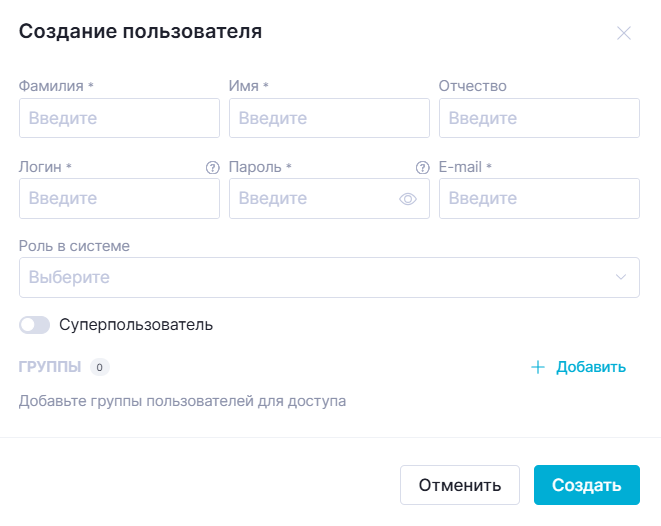Screen dimensions: 661x526
Task: Click the Суперпользователь label text
Action: (136, 325)
